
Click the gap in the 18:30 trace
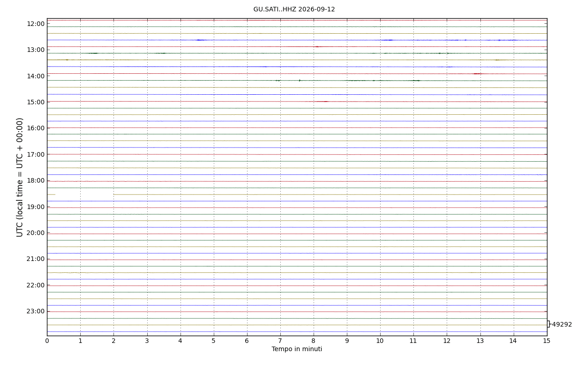pyautogui.click(x=84, y=194)
